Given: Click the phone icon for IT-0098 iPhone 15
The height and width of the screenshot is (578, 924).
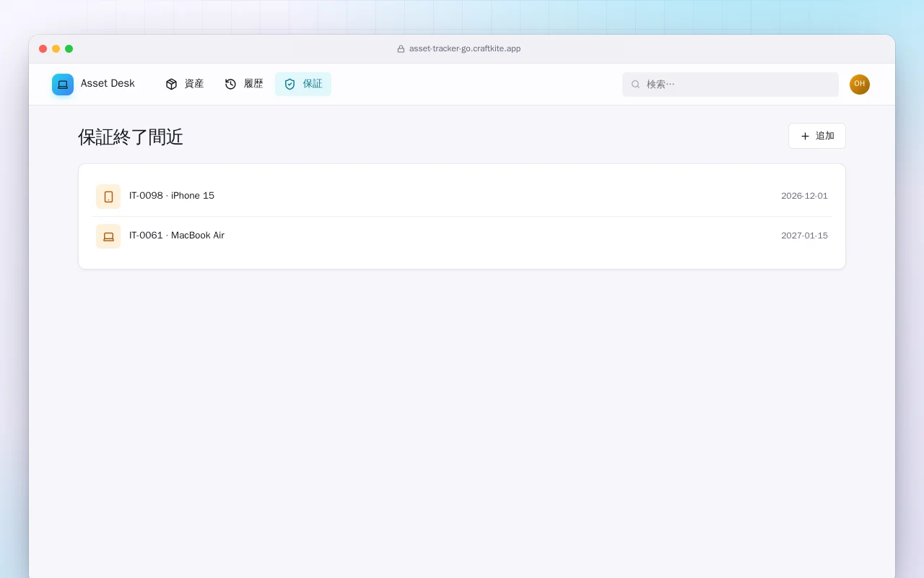Looking at the screenshot, I should click(x=108, y=197).
